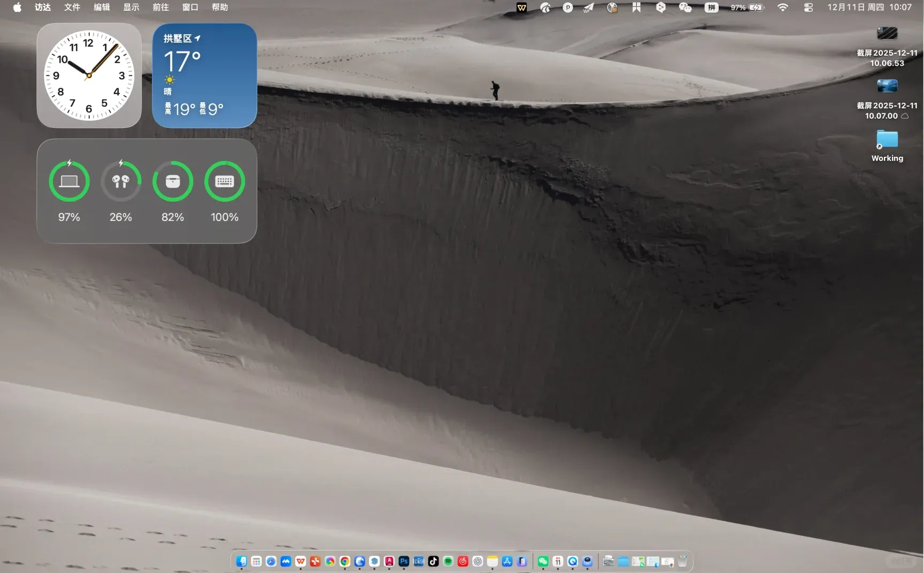Select screenshot file 截屏2025-12-11 10.07.00

pos(887,100)
